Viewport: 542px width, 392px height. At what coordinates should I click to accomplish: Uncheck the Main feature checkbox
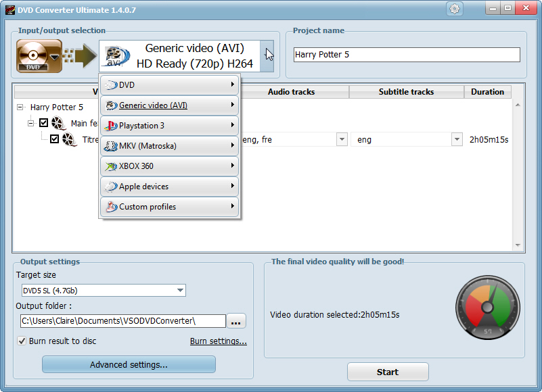coord(44,123)
